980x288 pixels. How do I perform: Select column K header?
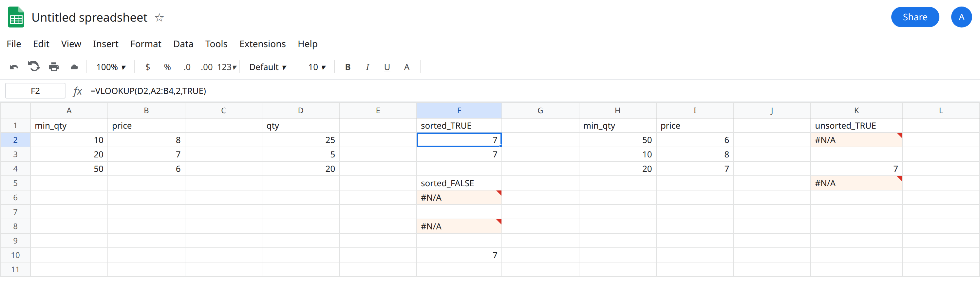pyautogui.click(x=857, y=111)
